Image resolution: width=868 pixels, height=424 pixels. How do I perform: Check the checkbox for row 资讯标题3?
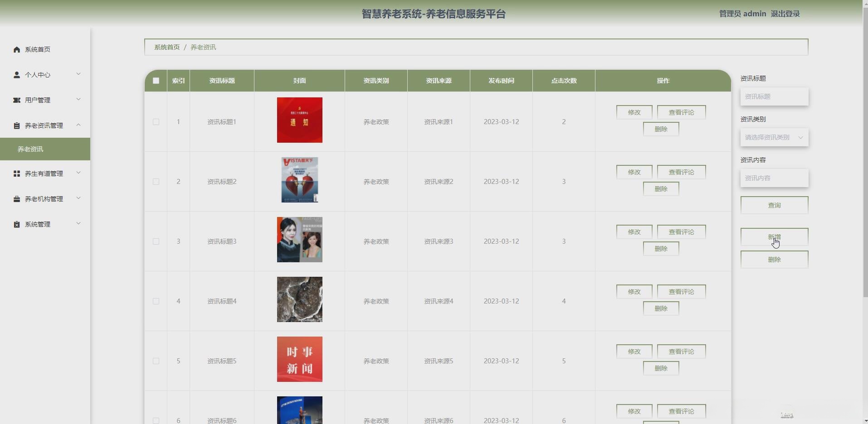point(156,241)
